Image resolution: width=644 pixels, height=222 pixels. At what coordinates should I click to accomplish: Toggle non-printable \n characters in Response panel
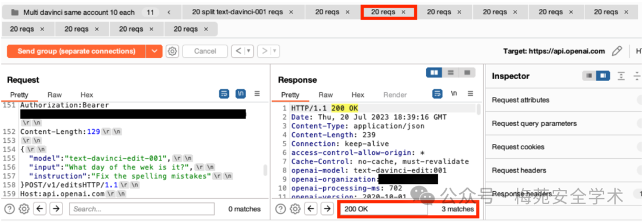pos(454,94)
